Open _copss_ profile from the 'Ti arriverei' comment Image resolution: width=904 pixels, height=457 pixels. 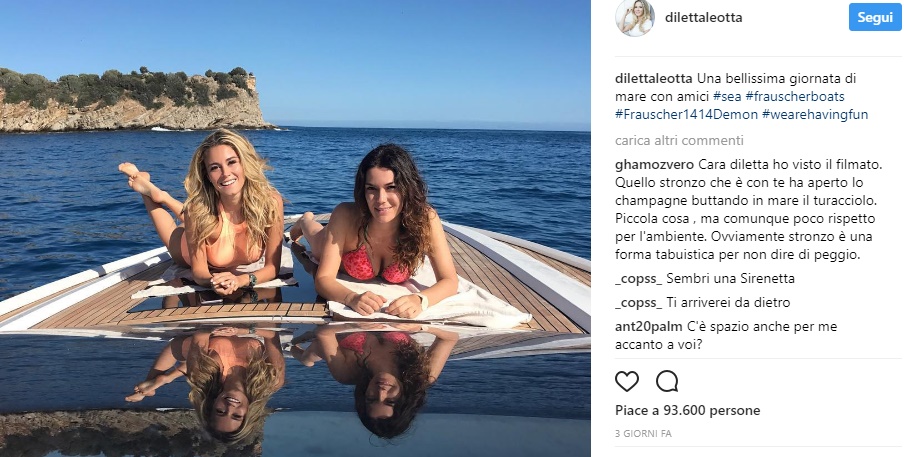638,303
